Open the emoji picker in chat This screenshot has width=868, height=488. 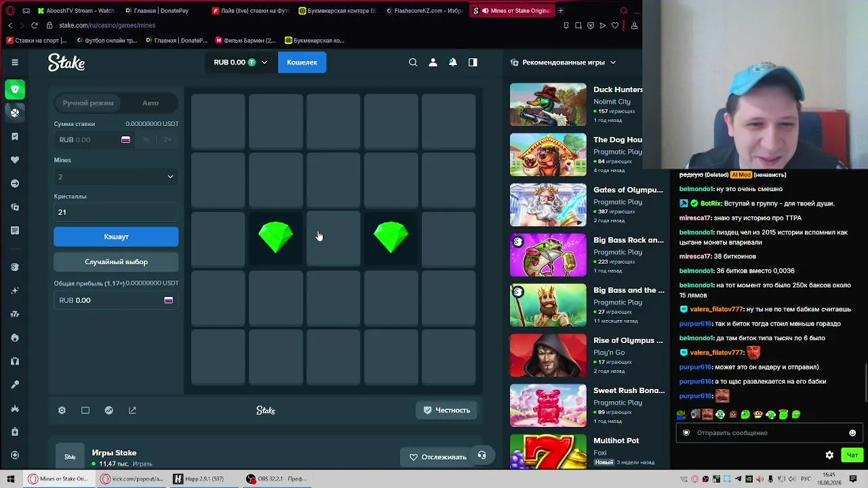point(852,432)
